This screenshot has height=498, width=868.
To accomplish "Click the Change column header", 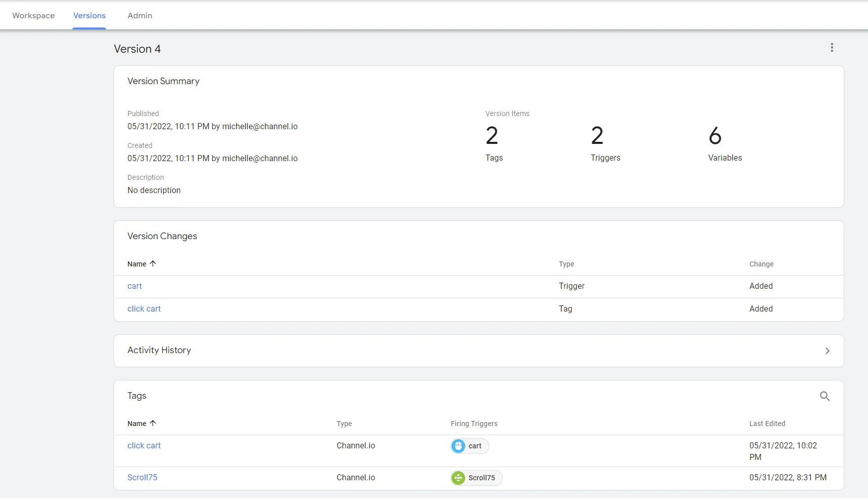I will point(761,264).
